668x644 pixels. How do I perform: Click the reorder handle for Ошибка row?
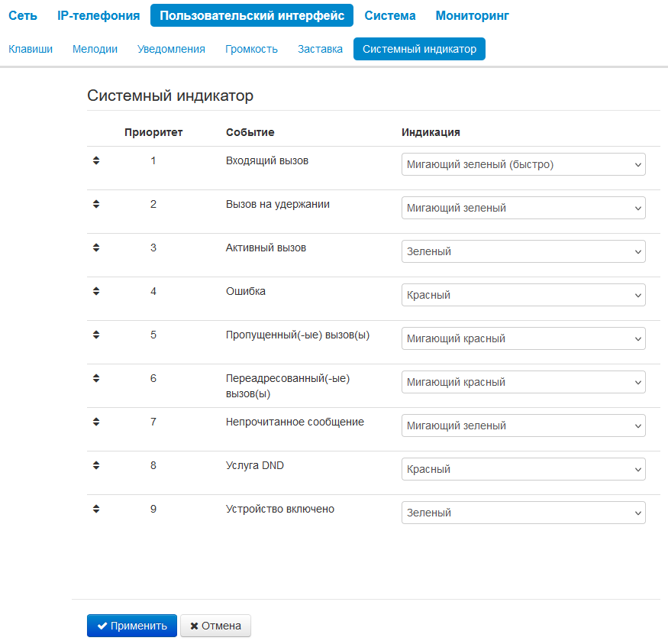(96, 291)
